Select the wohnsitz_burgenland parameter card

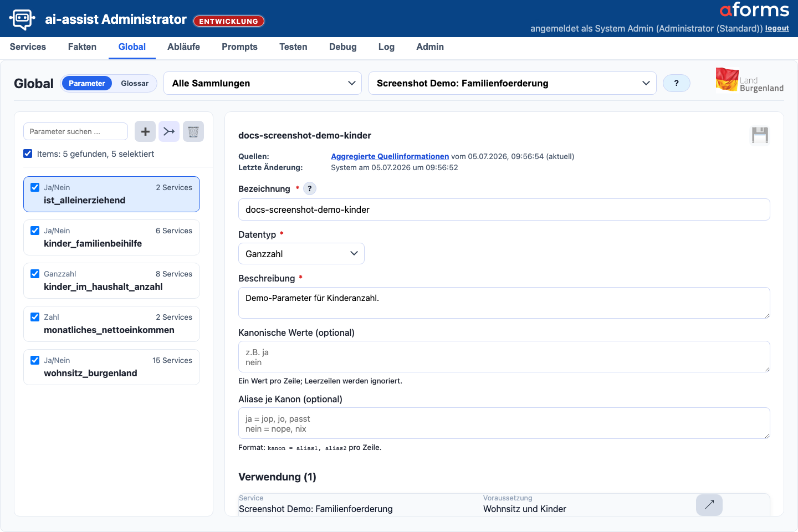[111, 367]
